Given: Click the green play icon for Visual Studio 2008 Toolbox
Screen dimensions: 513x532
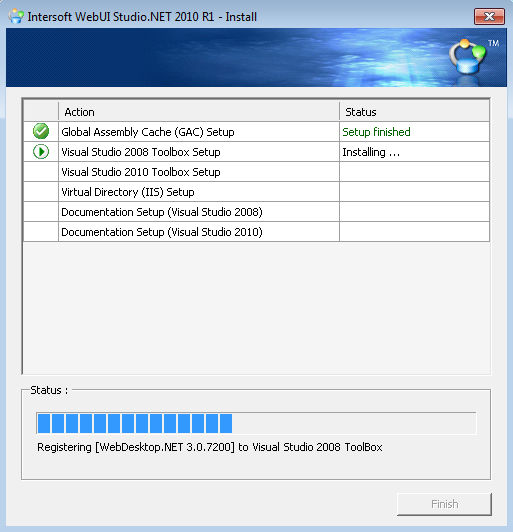Looking at the screenshot, I should coord(41,151).
